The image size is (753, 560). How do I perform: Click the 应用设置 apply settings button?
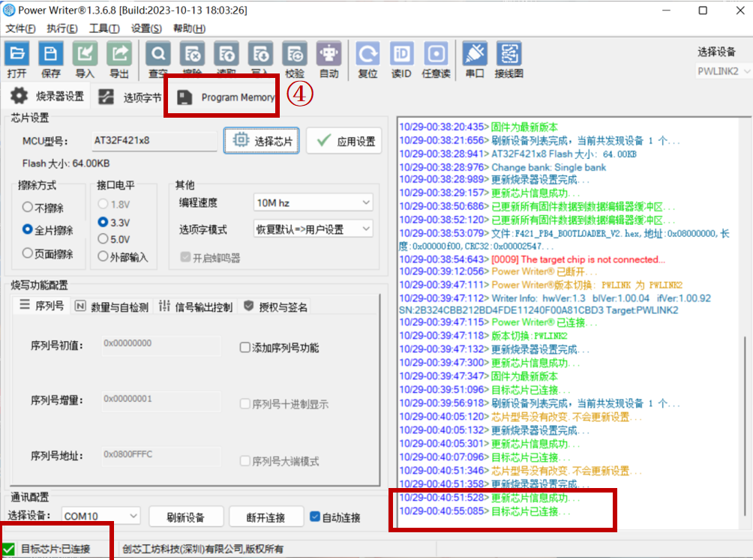coord(343,141)
